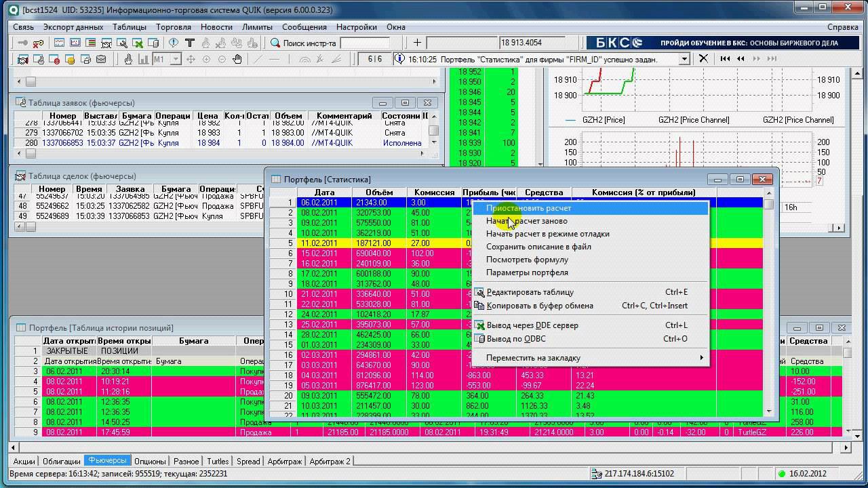Click the stacked windows toolbar icon
The height and width of the screenshot is (488, 868).
pos(85,59)
